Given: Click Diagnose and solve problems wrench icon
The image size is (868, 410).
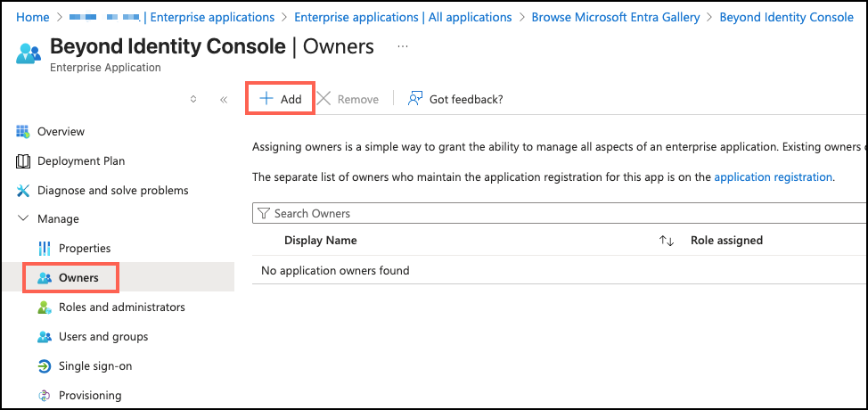Looking at the screenshot, I should 22,191.
